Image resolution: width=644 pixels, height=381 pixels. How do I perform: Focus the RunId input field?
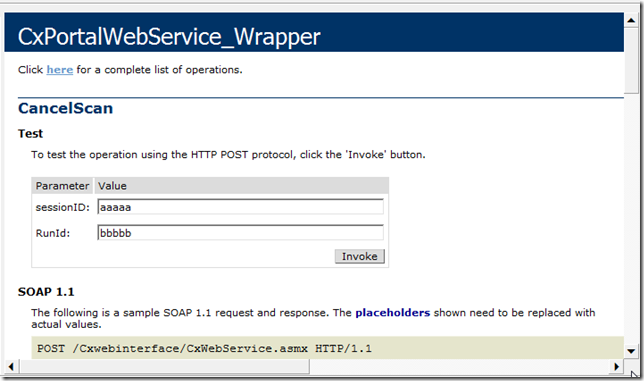click(241, 233)
